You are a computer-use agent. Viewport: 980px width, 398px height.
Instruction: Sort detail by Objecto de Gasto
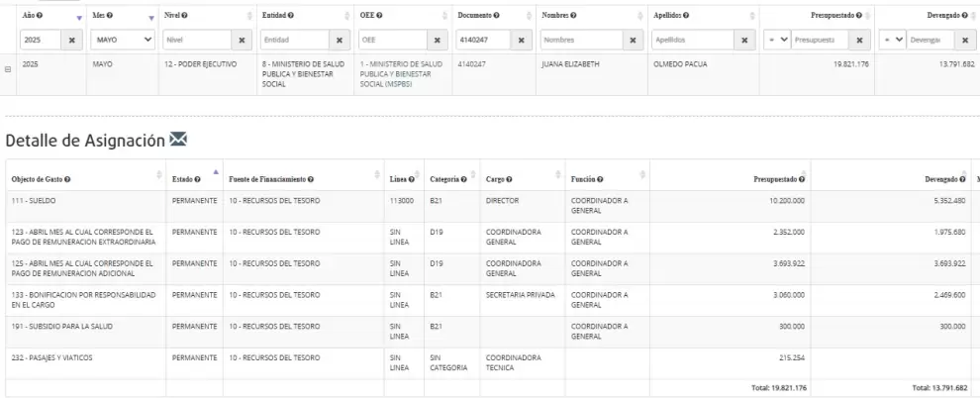(x=158, y=174)
